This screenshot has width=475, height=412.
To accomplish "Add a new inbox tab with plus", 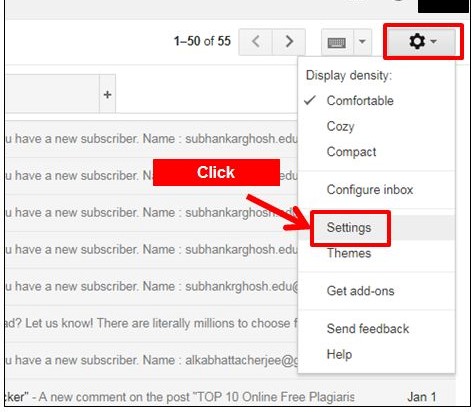I will point(107,94).
